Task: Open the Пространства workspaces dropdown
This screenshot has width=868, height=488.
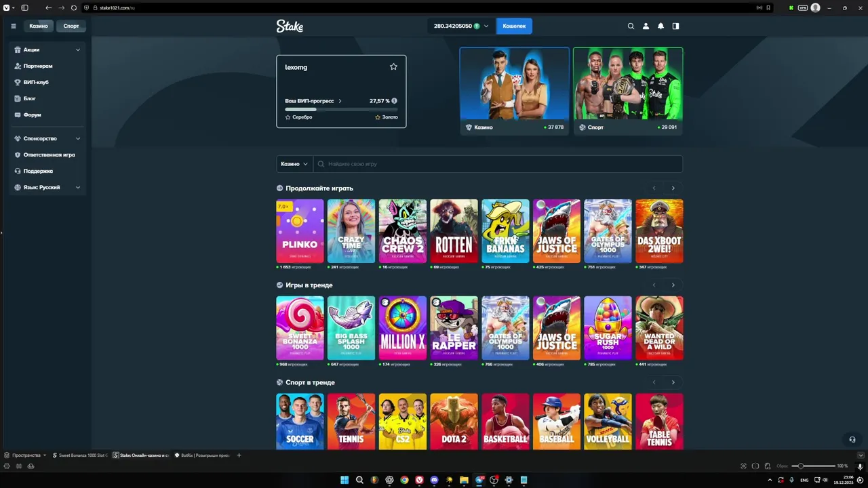Action: (25, 455)
